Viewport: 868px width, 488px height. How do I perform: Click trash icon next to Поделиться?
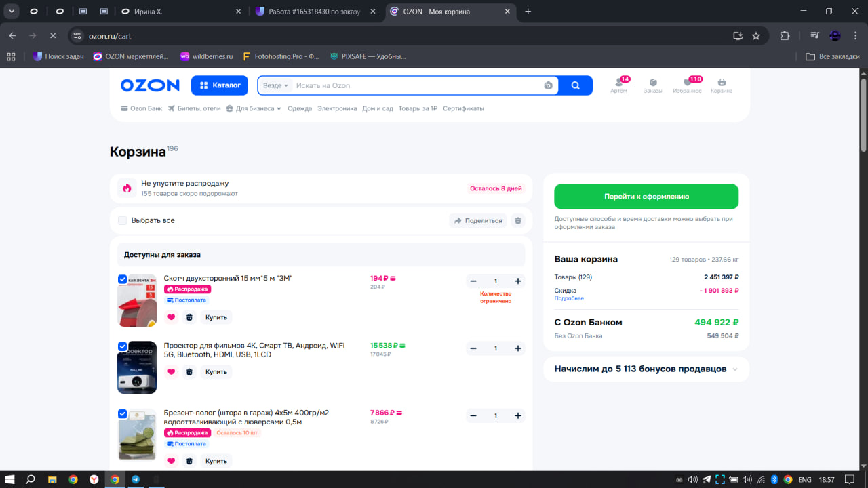tap(518, 220)
